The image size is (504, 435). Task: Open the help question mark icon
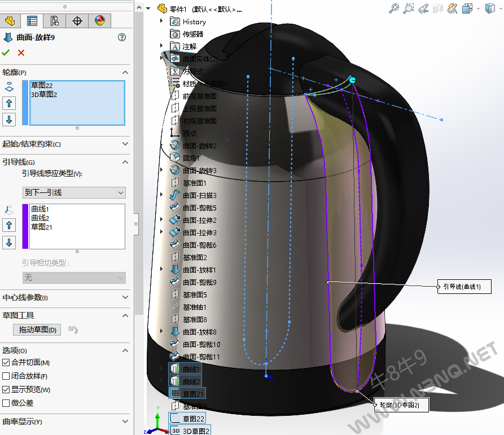coord(121,37)
